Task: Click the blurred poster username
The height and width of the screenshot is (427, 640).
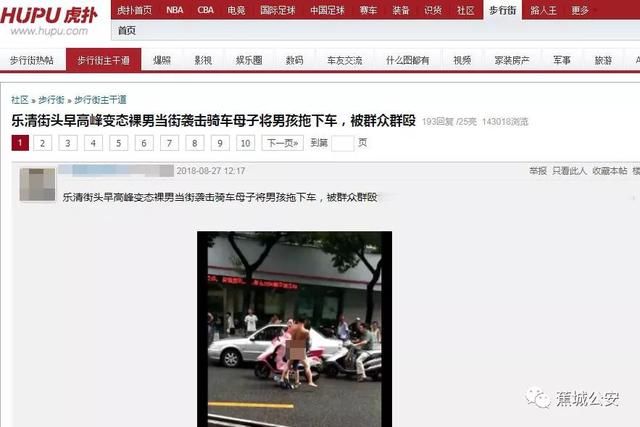Action: 116,170
